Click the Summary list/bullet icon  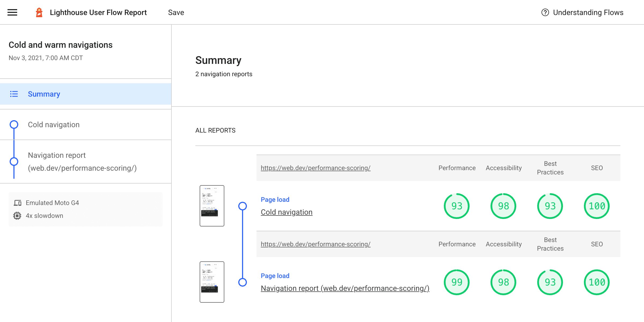click(14, 94)
